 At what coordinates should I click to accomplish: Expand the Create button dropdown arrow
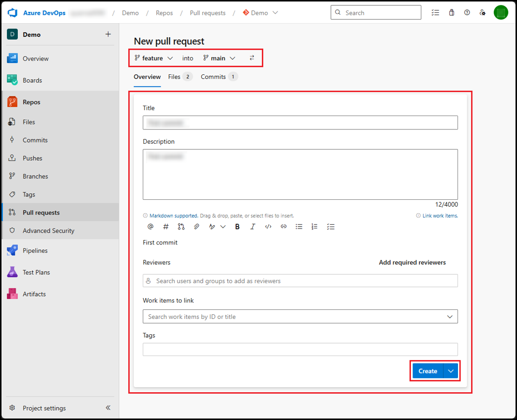tap(451, 371)
